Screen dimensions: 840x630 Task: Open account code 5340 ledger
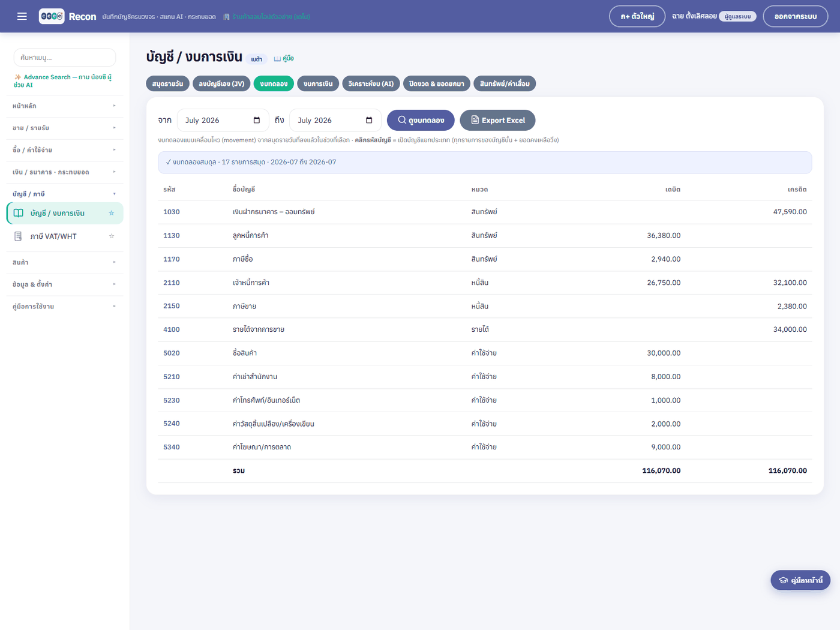coord(172,447)
